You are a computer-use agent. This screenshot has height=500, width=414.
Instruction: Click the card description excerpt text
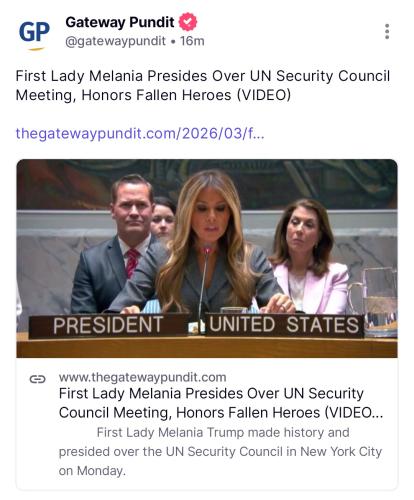[x=220, y=452]
